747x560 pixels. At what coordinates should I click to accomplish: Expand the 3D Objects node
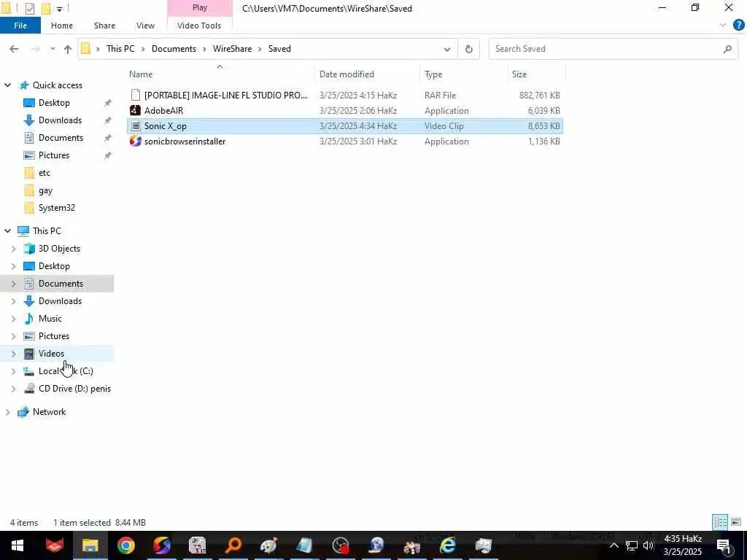[x=13, y=249]
